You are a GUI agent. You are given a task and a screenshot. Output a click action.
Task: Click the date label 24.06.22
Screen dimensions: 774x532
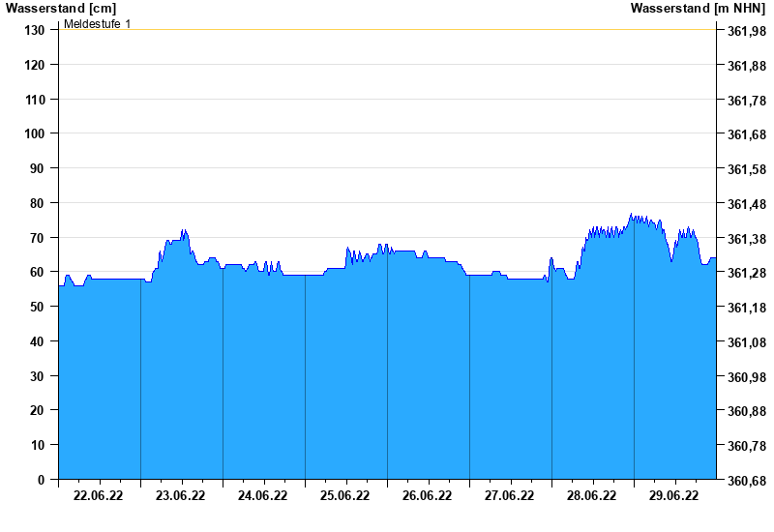click(x=262, y=495)
